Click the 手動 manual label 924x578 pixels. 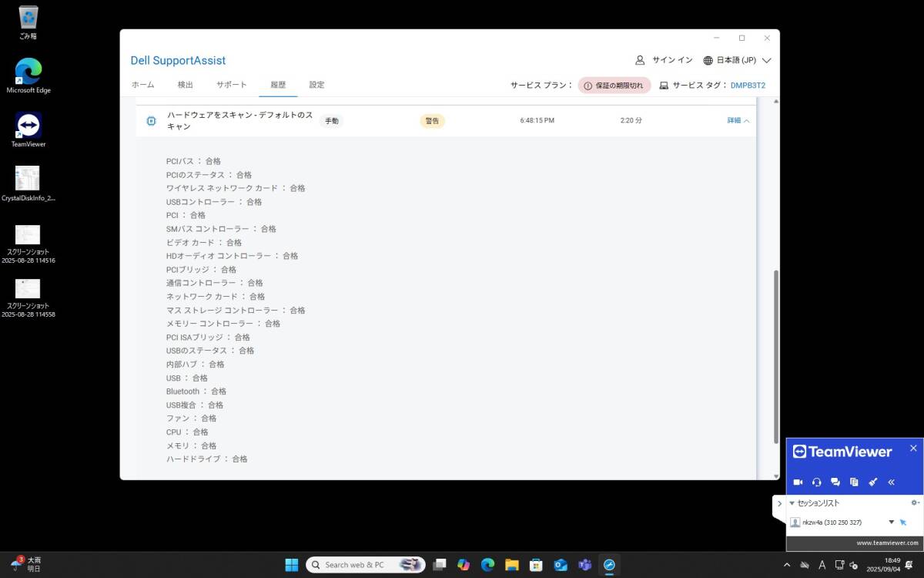[331, 121]
